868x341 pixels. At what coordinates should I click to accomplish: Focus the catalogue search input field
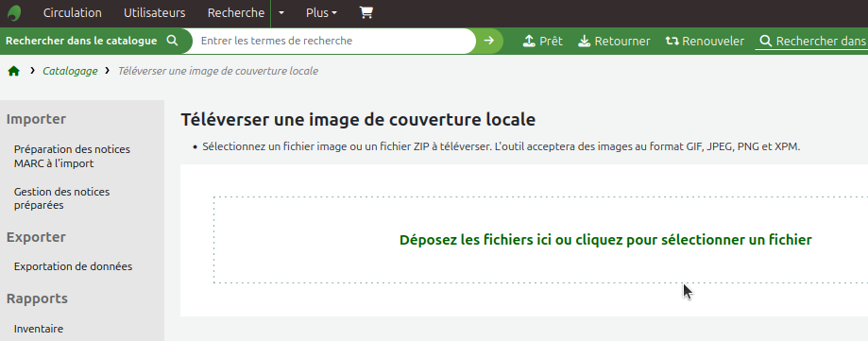pos(333,41)
